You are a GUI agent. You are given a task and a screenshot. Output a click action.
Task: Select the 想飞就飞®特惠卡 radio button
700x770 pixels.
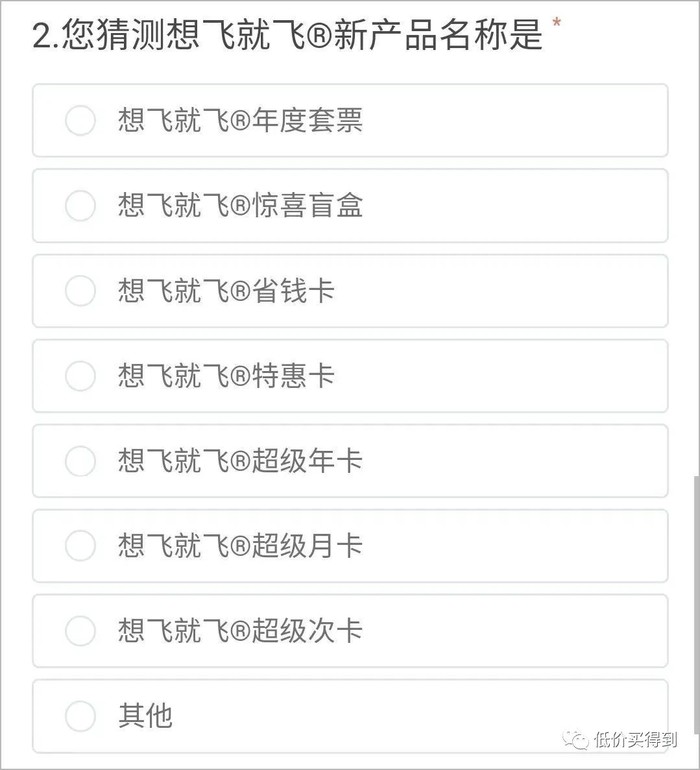pos(80,376)
